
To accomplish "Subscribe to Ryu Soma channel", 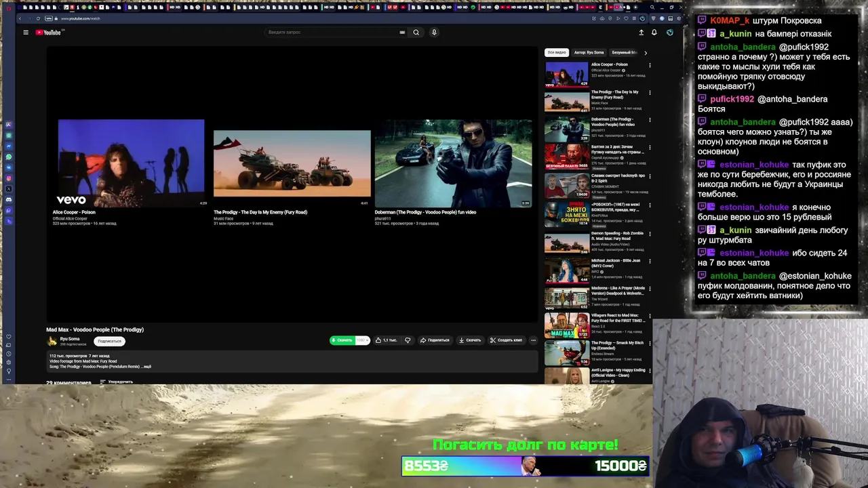I will [109, 341].
